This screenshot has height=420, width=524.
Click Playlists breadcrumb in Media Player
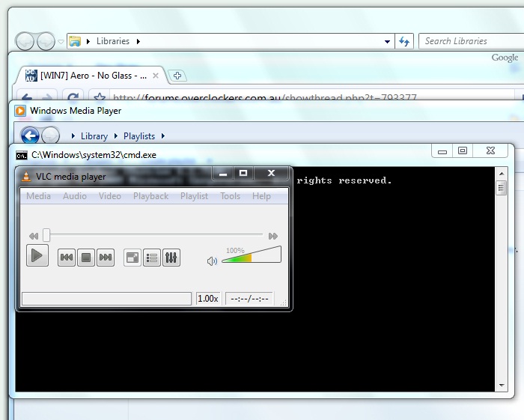coord(139,136)
